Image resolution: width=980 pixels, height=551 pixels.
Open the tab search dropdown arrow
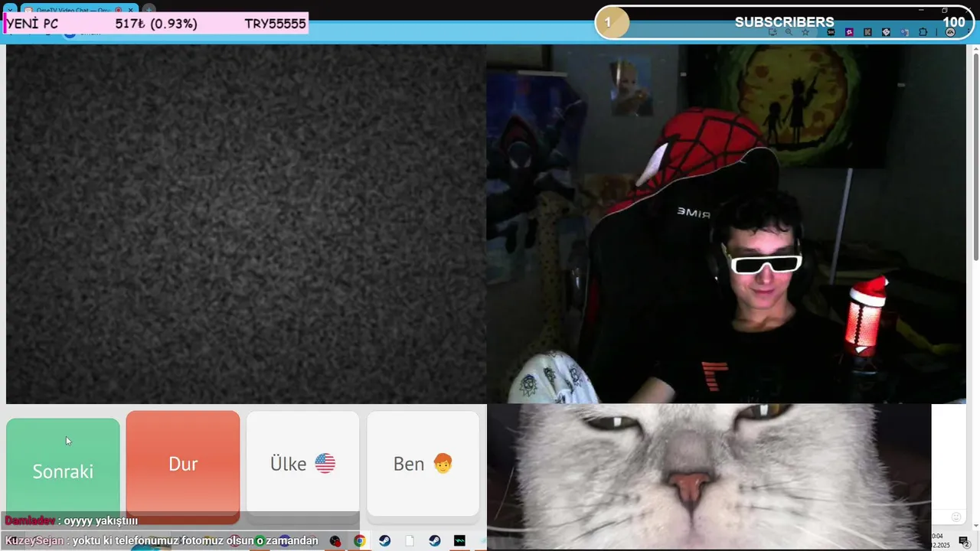(10, 10)
